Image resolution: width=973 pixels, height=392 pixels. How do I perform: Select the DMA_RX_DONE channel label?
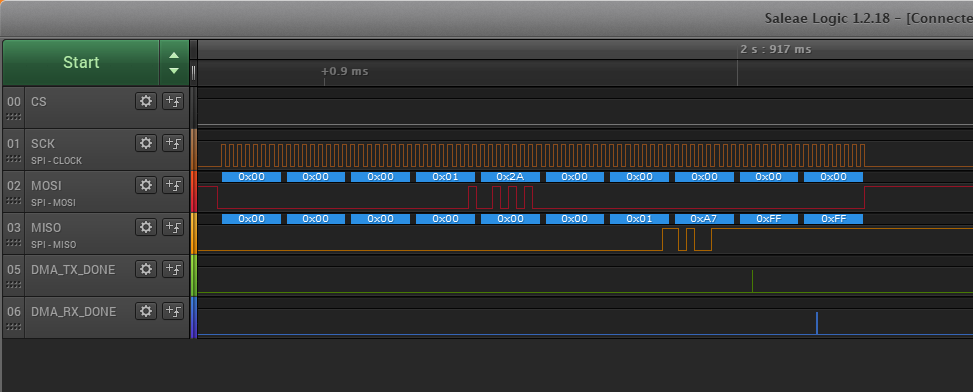coord(73,311)
